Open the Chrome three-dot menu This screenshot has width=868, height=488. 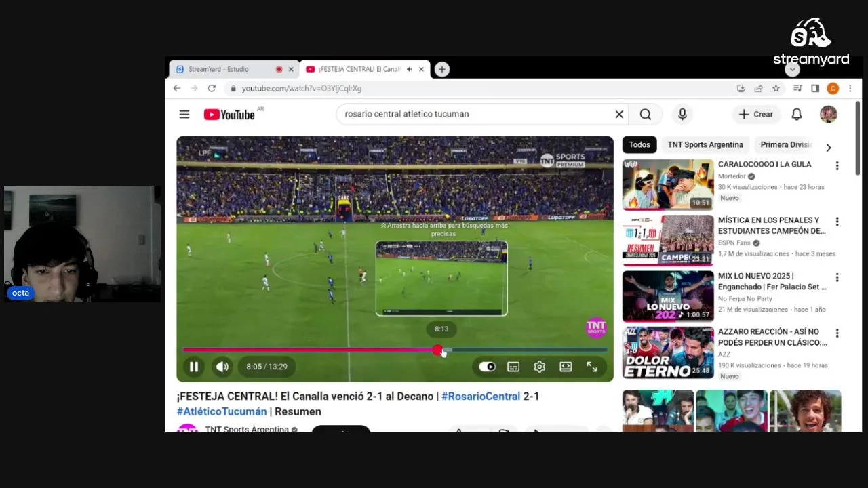click(x=850, y=89)
